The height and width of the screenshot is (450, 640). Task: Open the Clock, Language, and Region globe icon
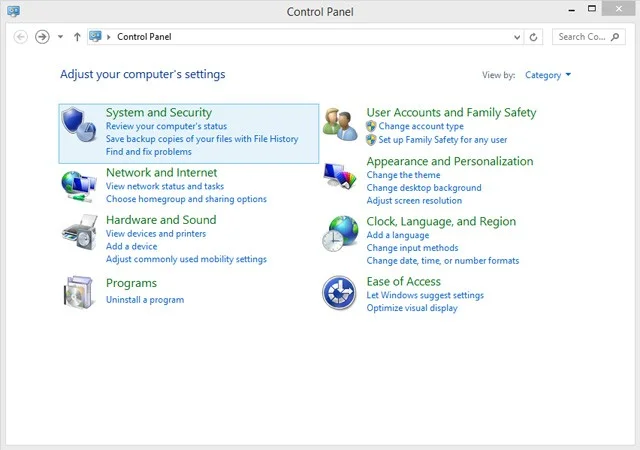tap(340, 234)
